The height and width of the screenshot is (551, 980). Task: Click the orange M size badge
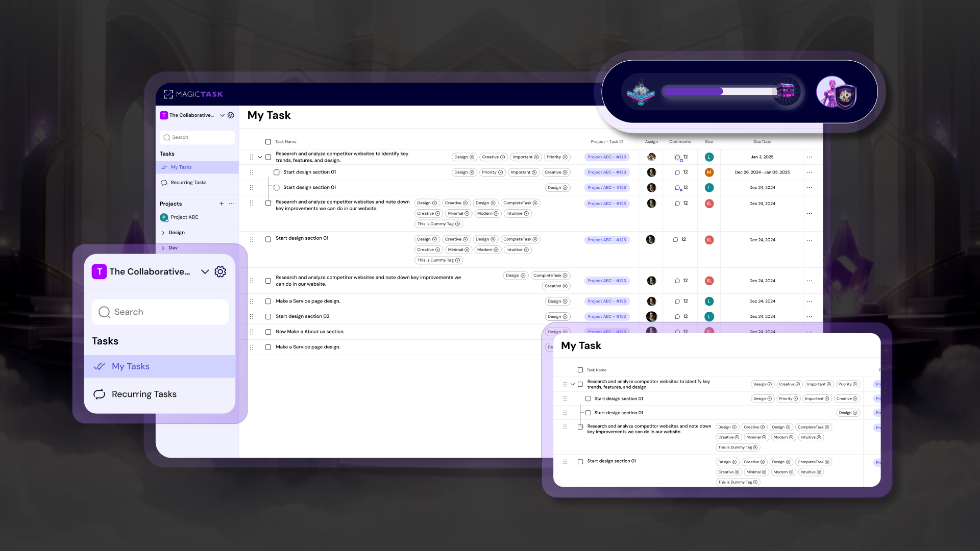coord(709,172)
